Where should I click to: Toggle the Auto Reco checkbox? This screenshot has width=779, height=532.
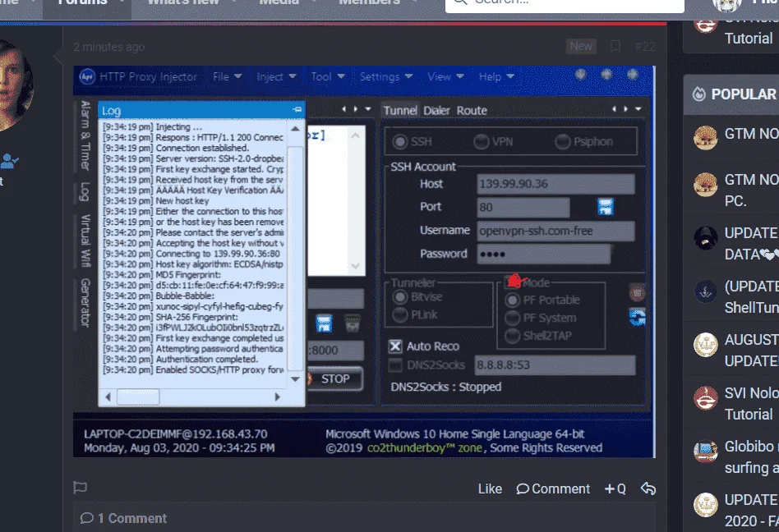395,346
